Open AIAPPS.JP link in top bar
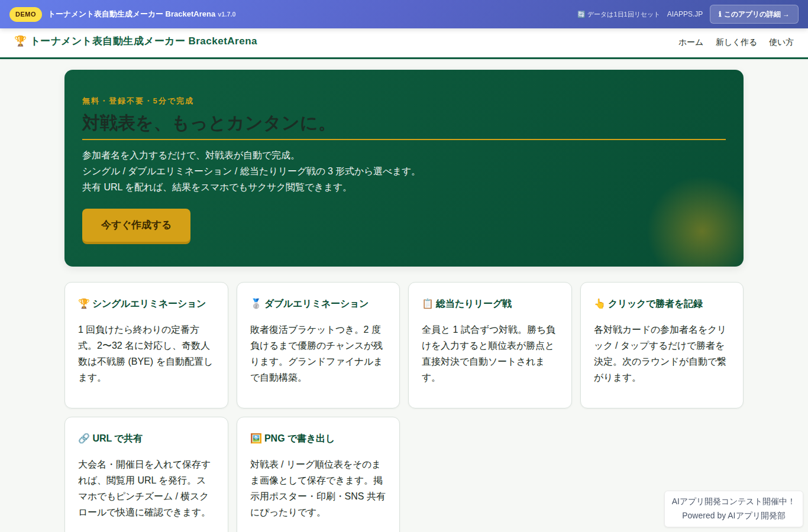The width and height of the screenshot is (808, 532). coord(684,14)
